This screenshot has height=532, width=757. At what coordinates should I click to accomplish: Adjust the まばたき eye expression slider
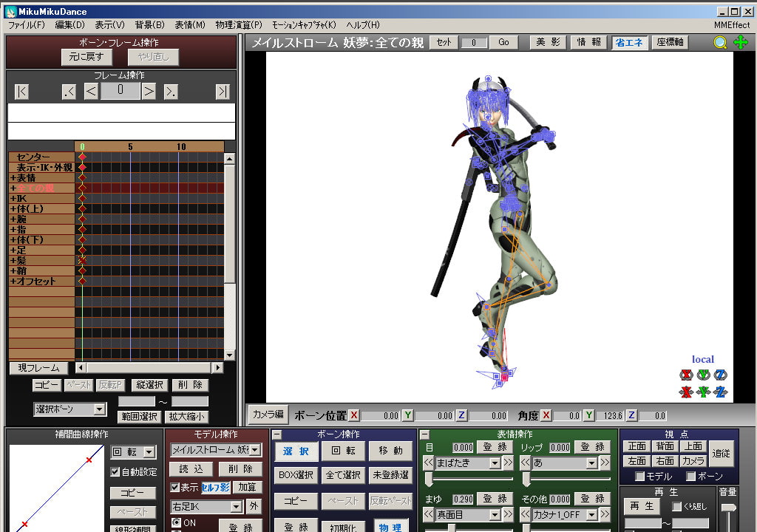[430, 480]
